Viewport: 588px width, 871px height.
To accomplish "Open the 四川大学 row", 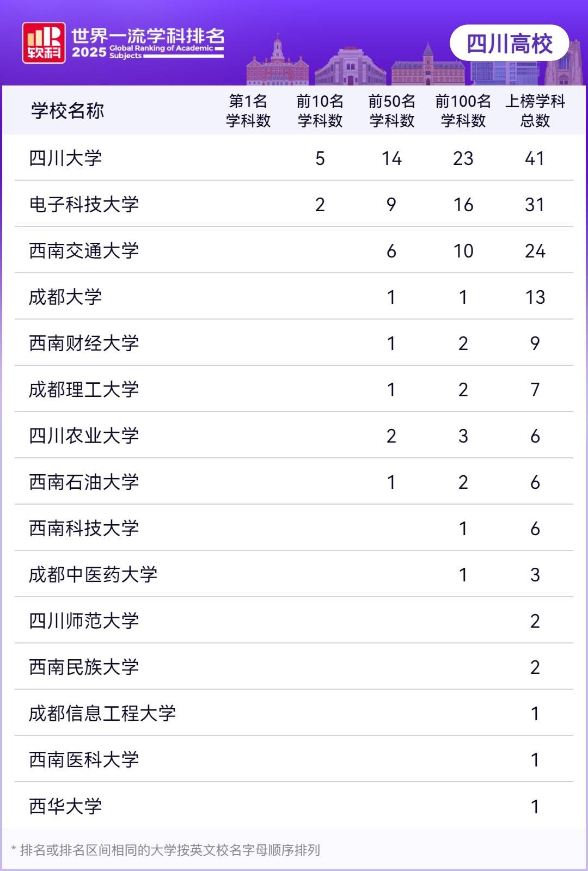I will [x=65, y=158].
